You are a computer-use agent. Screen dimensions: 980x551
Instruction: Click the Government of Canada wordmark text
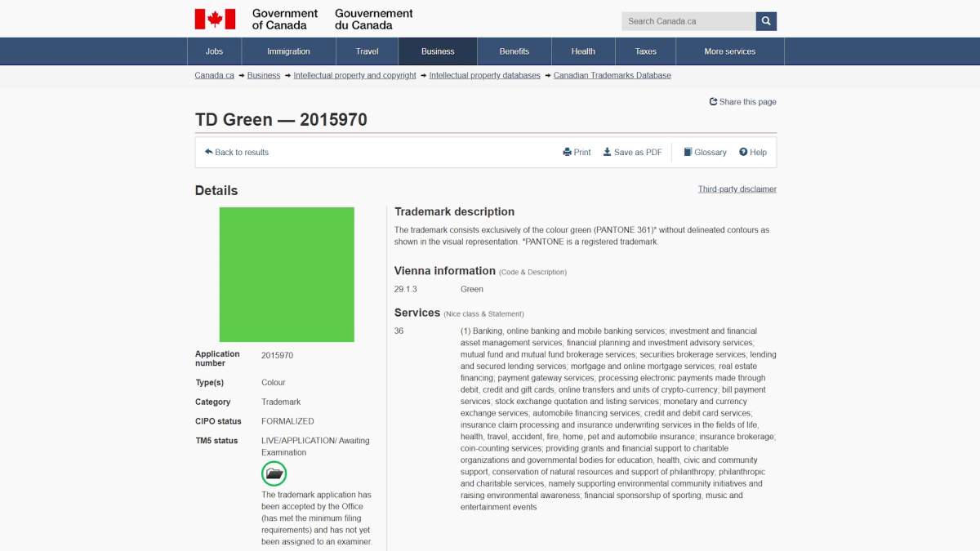[x=285, y=19]
